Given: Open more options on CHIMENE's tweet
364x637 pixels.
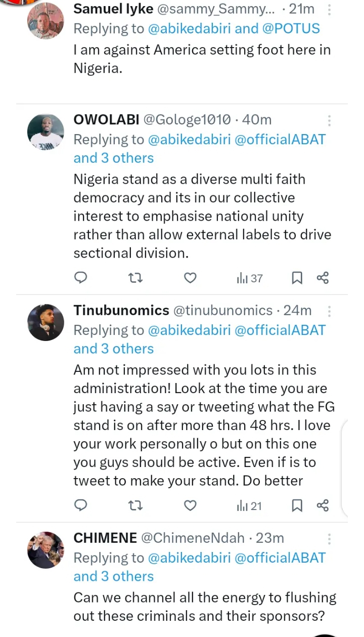Looking at the screenshot, I should pyautogui.click(x=330, y=538).
